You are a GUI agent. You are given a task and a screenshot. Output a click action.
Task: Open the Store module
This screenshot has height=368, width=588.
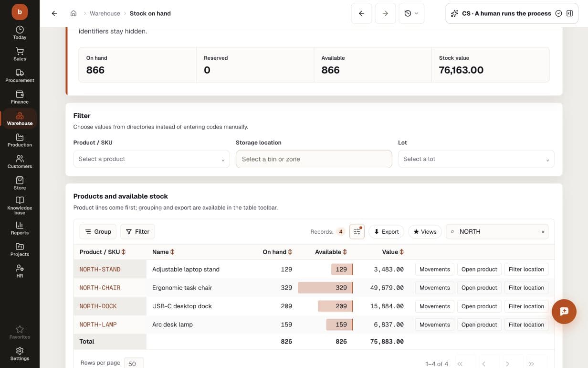tap(20, 183)
